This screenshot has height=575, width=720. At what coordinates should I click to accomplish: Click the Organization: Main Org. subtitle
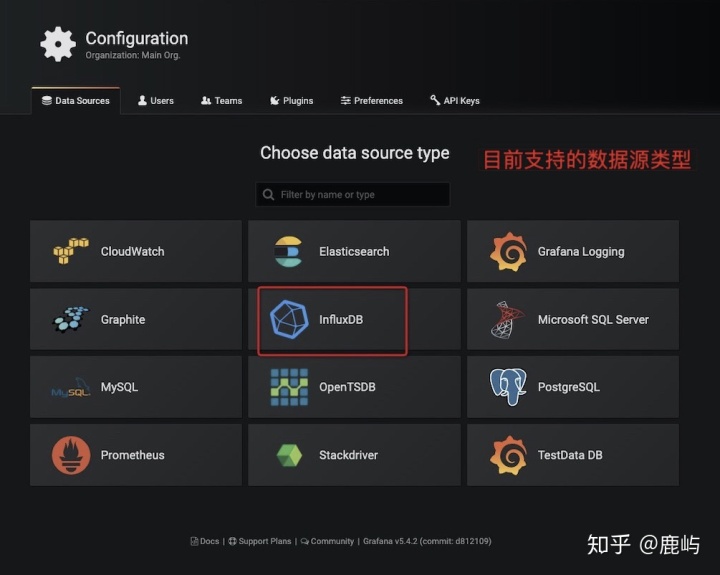click(x=133, y=55)
